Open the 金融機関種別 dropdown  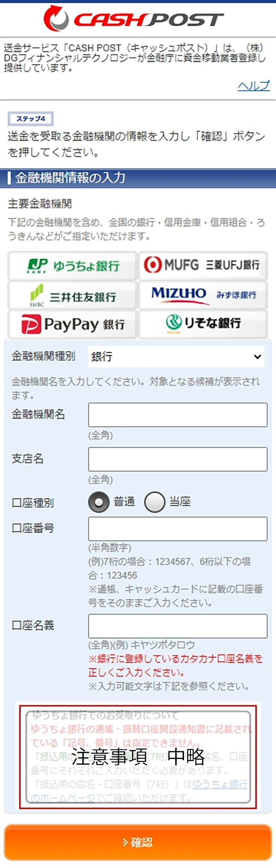tap(176, 356)
